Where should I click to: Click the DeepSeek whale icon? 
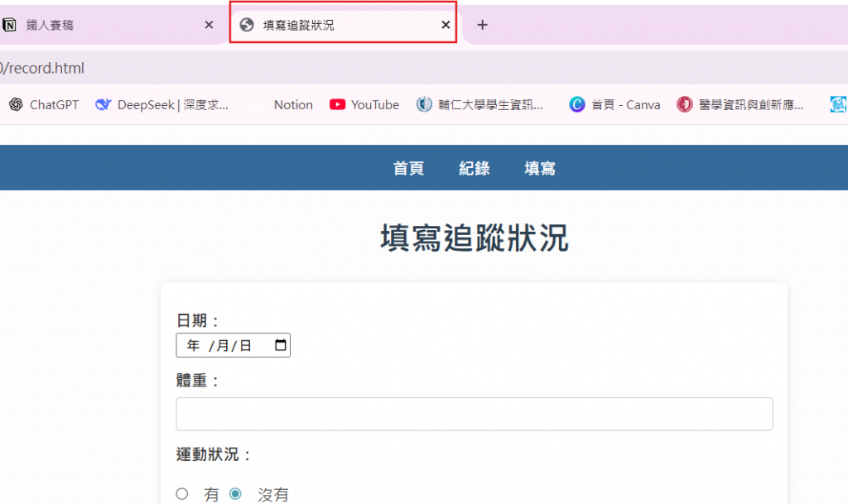pyautogui.click(x=103, y=105)
